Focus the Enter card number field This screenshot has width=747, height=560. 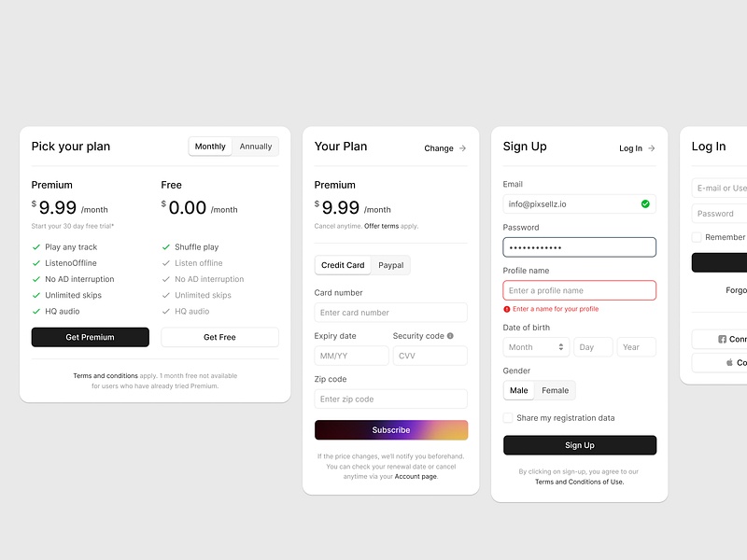(391, 313)
